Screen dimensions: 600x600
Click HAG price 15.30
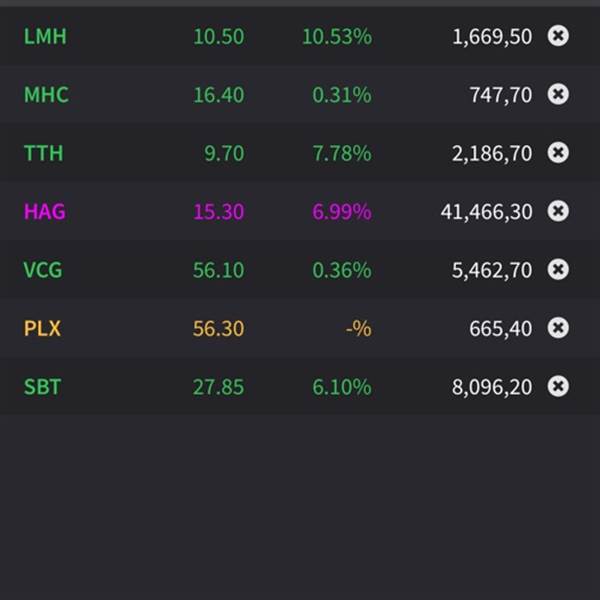pos(218,212)
